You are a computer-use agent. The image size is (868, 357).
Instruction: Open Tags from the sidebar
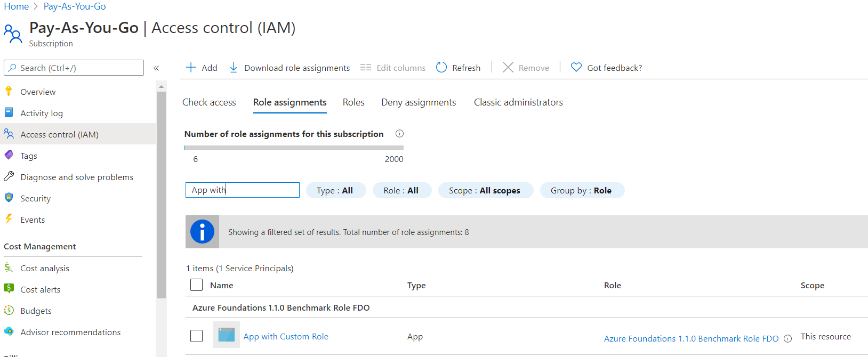(29, 156)
